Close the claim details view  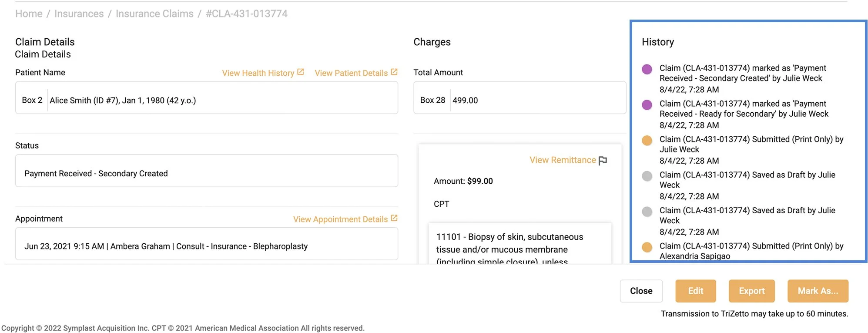point(641,291)
